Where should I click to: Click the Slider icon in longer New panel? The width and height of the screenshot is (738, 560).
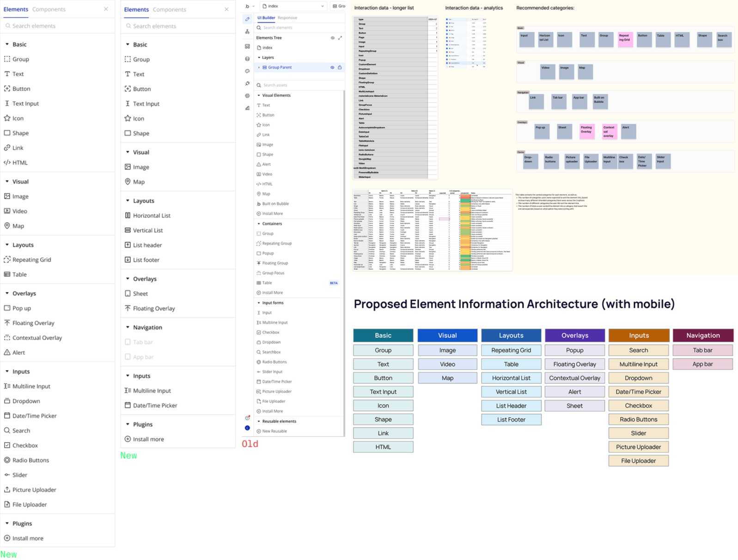coord(7,475)
